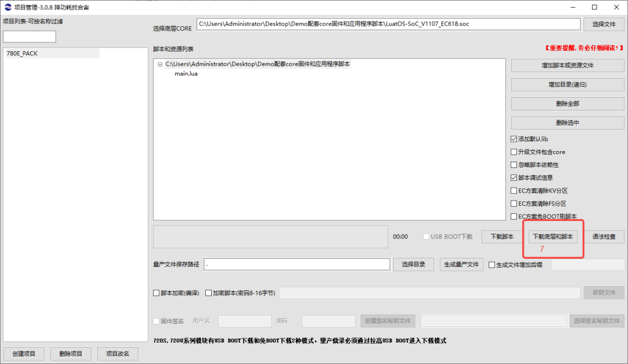Enable 生成文件增加后缀 checkbox
This screenshot has width=628, height=364.
[x=492, y=265]
